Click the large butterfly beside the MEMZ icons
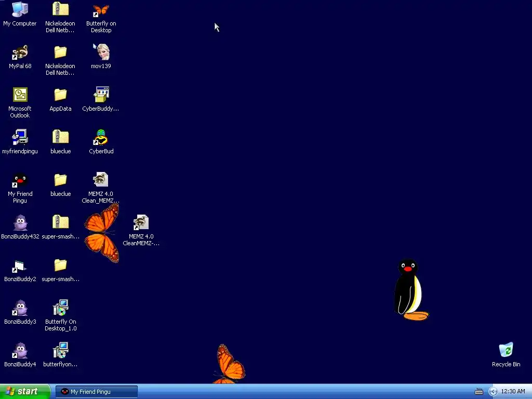 [102, 233]
